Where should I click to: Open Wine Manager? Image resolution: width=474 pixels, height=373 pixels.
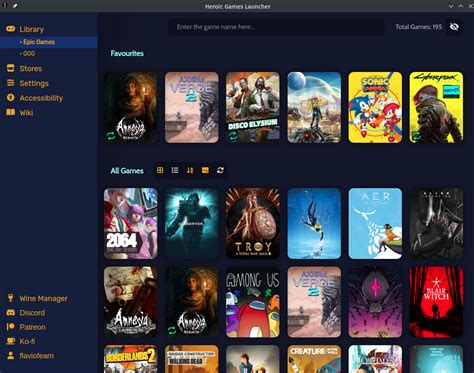[x=43, y=299]
